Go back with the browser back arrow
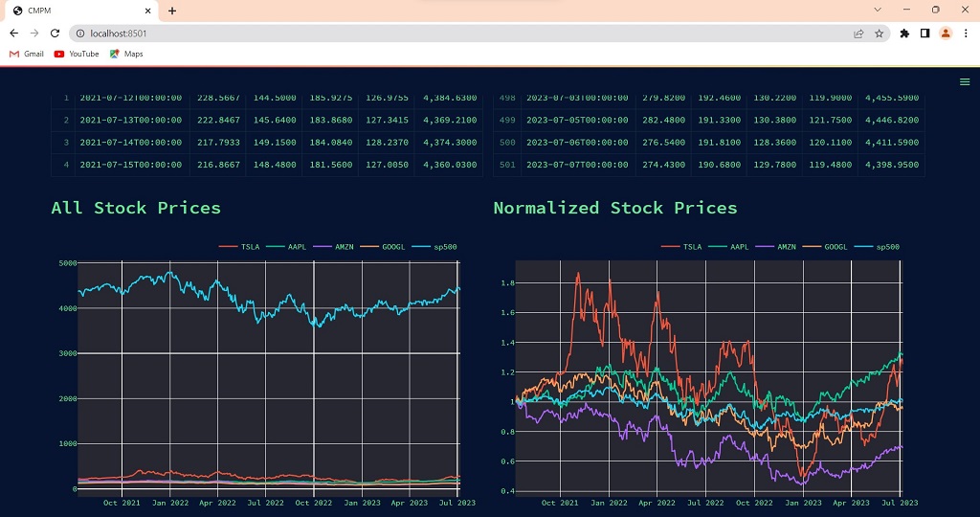 (x=13, y=34)
